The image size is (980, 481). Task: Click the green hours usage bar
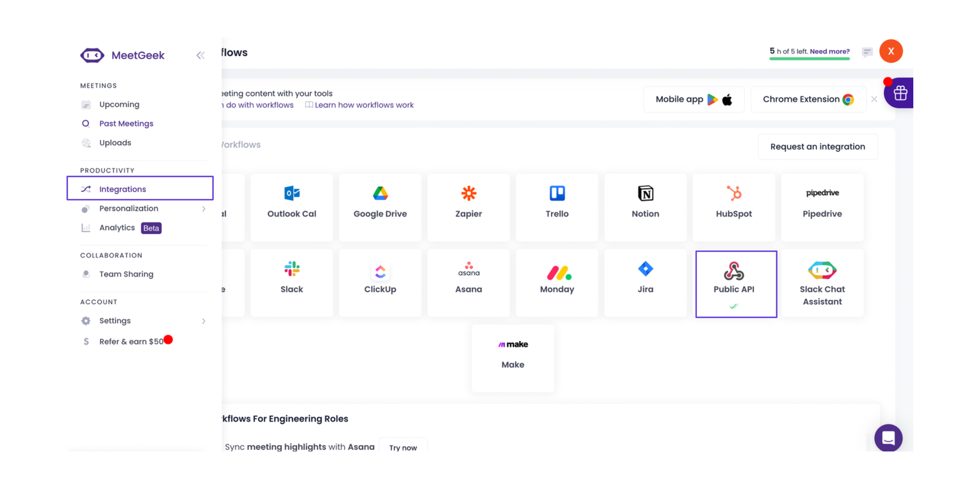[x=809, y=59]
